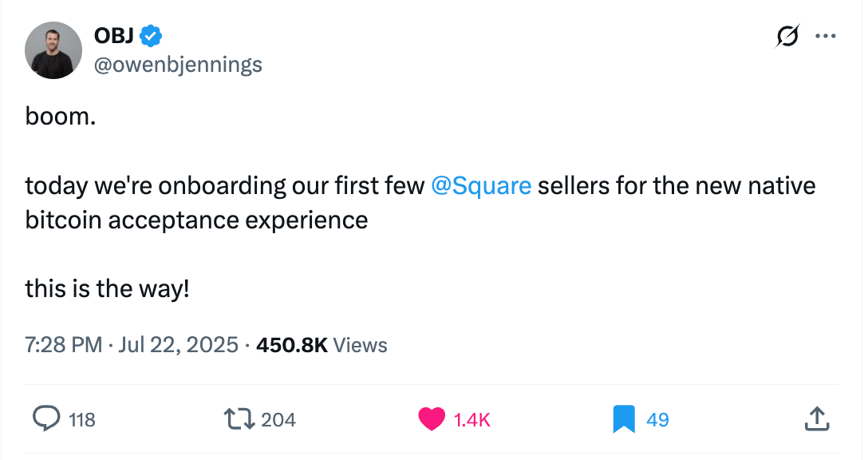Click the 118 replies count
Viewport: 868px width, 460px height.
coord(82,420)
